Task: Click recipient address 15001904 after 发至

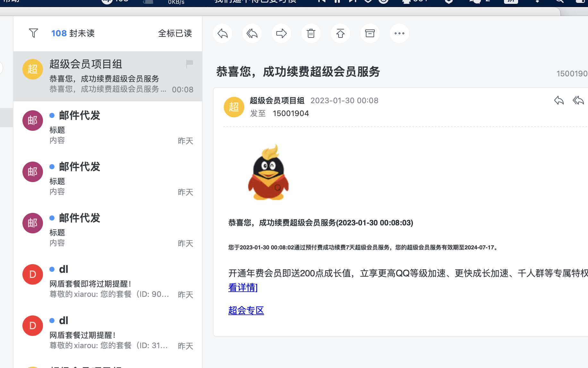Action: coord(291,113)
